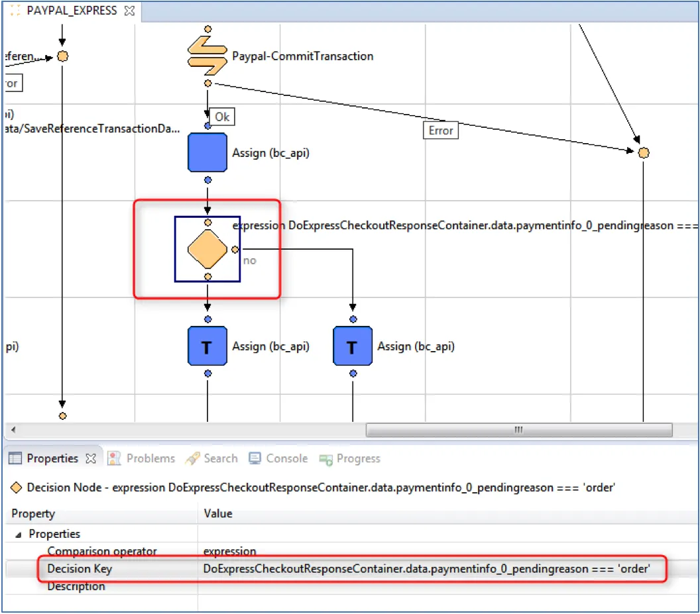Screen dimensions: 700x614
Task: Select the orange decision node diamond
Action: [x=207, y=249]
